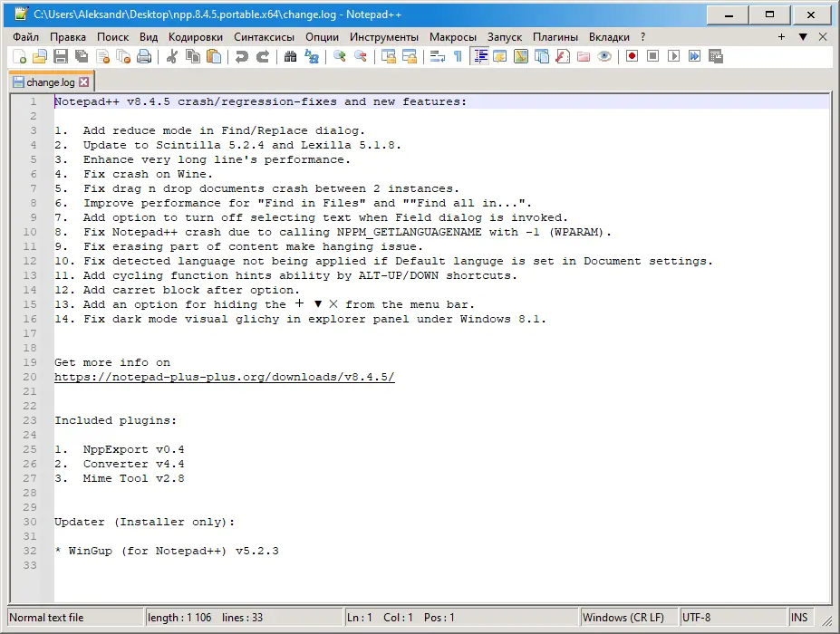Click Windows (CR LF) status field
Image resolution: width=840 pixels, height=634 pixels.
click(x=628, y=618)
